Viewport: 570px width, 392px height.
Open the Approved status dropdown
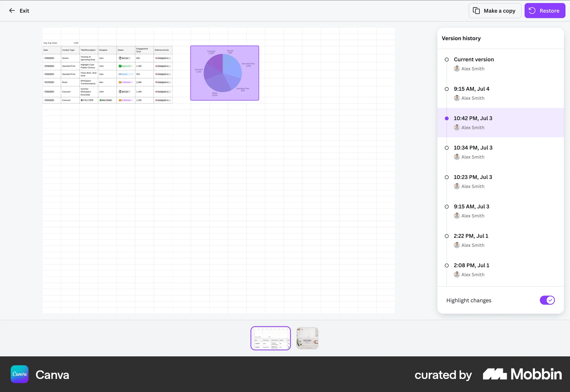pos(132,66)
